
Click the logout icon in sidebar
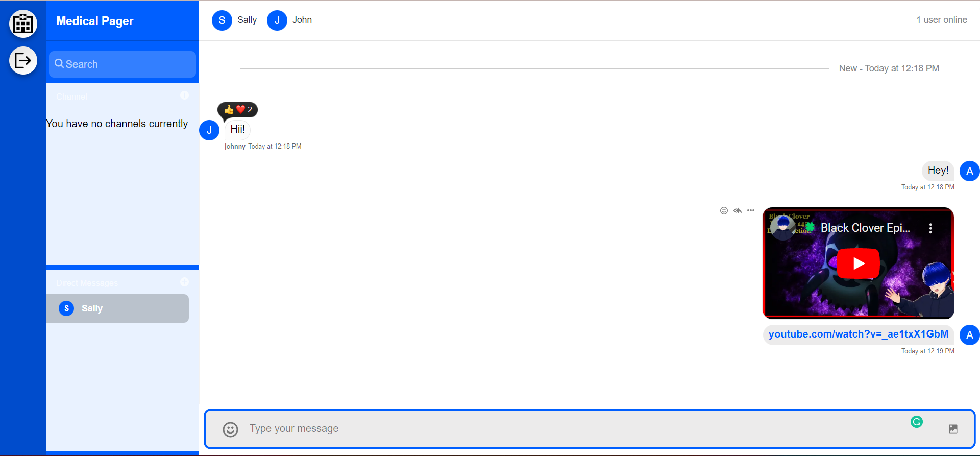(23, 61)
